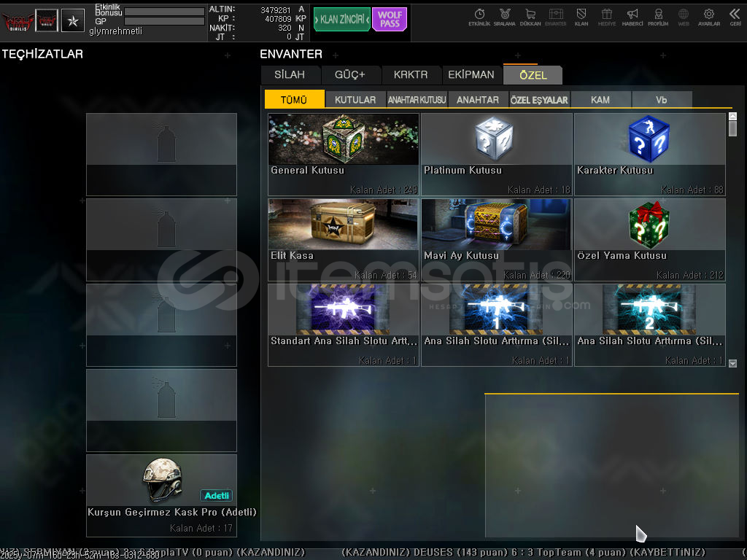747x560 pixels.
Task: Select the Elit Kasa chest
Action: point(344,239)
